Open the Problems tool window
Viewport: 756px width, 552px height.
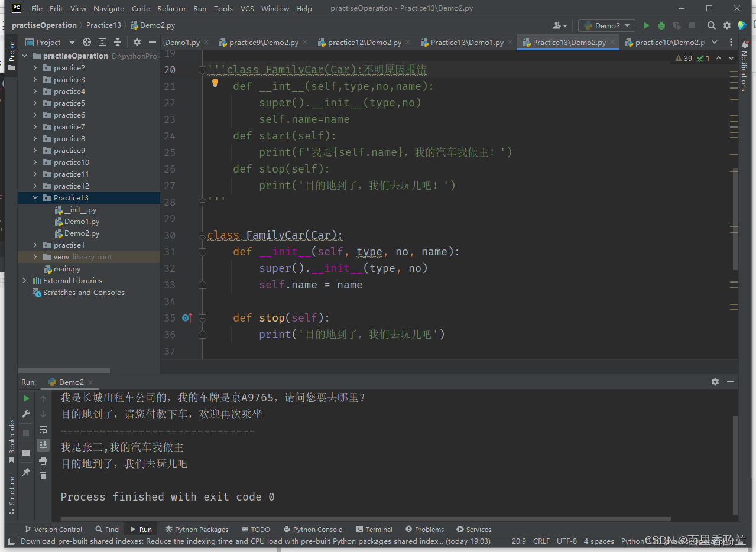(424, 530)
